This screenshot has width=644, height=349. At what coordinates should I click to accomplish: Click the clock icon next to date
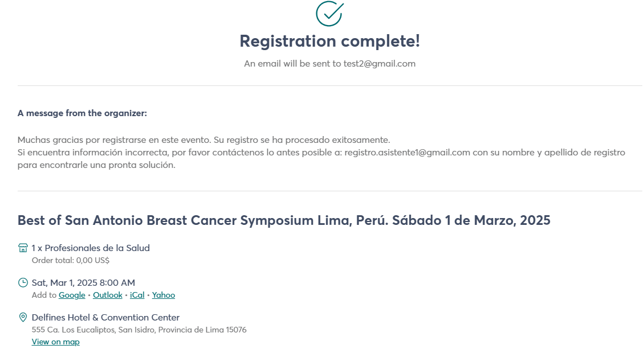click(23, 282)
